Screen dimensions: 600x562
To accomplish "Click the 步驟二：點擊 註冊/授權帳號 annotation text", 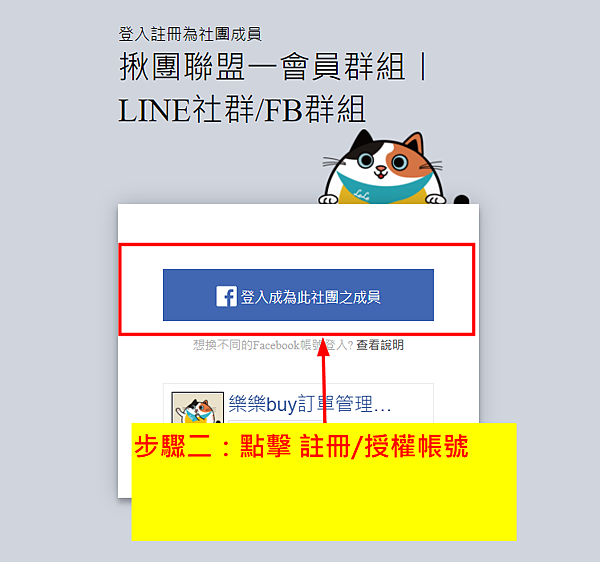I will point(301,446).
